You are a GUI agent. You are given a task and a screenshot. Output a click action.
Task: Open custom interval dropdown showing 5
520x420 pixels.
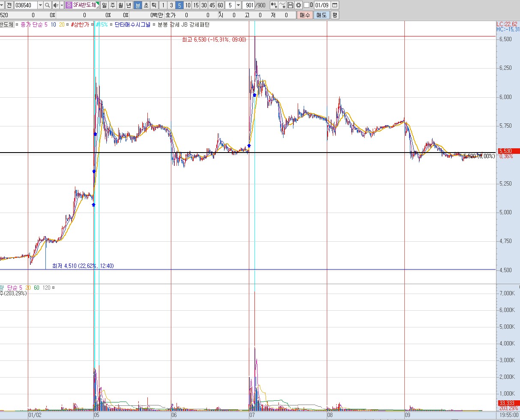point(238,5)
